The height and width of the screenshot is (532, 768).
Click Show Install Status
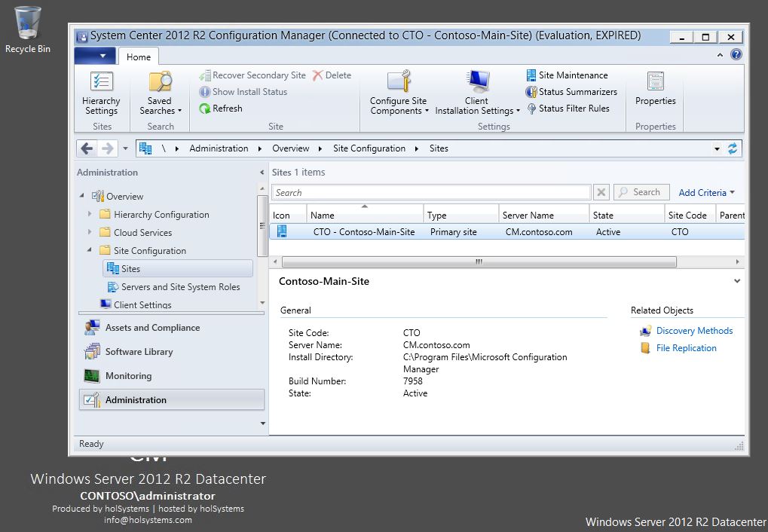coord(243,92)
